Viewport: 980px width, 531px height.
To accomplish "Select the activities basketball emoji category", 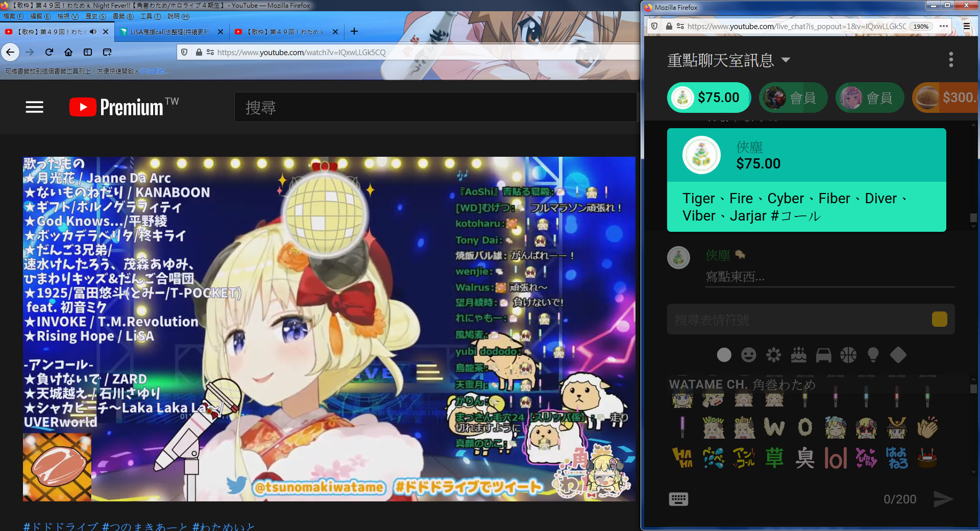I will point(848,355).
